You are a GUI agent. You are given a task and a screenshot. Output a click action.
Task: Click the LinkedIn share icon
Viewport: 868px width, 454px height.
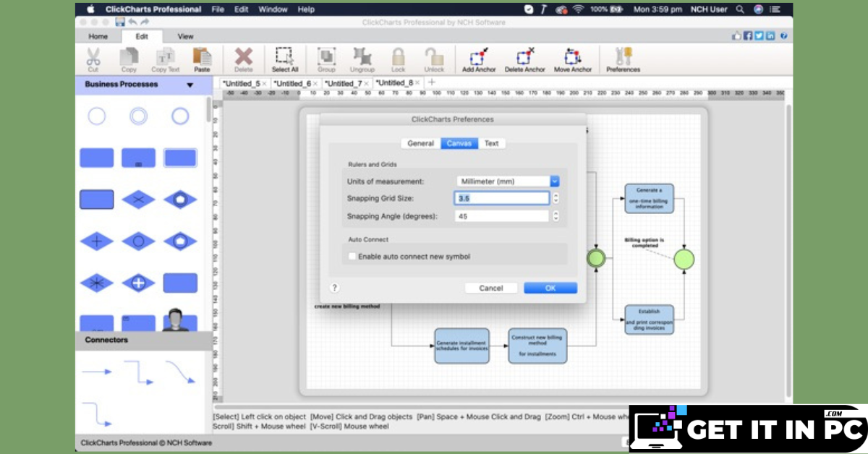pyautogui.click(x=770, y=35)
